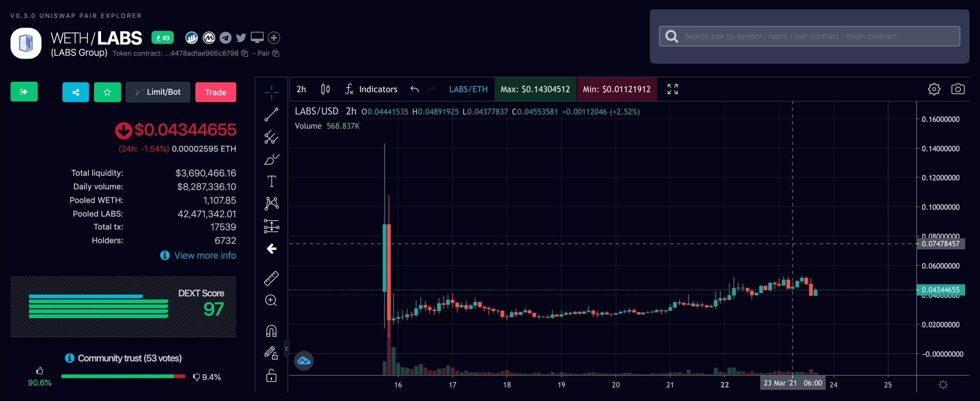Image resolution: width=980 pixels, height=401 pixels.
Task: Switch chart to LABS/ETH
Action: (469, 89)
